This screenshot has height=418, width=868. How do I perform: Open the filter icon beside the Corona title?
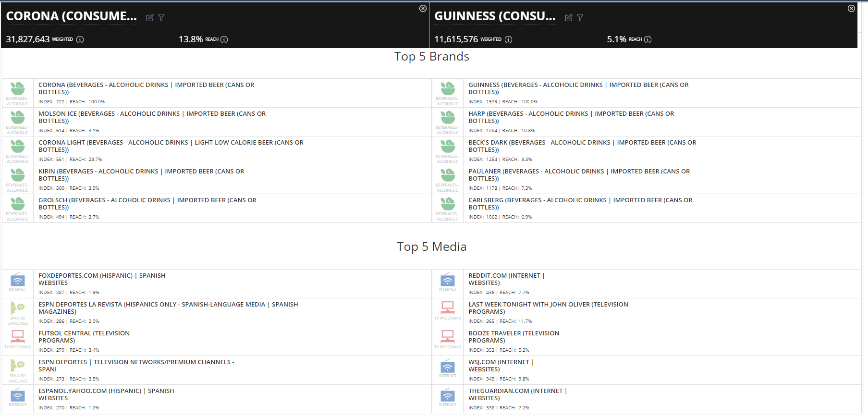pyautogui.click(x=161, y=18)
